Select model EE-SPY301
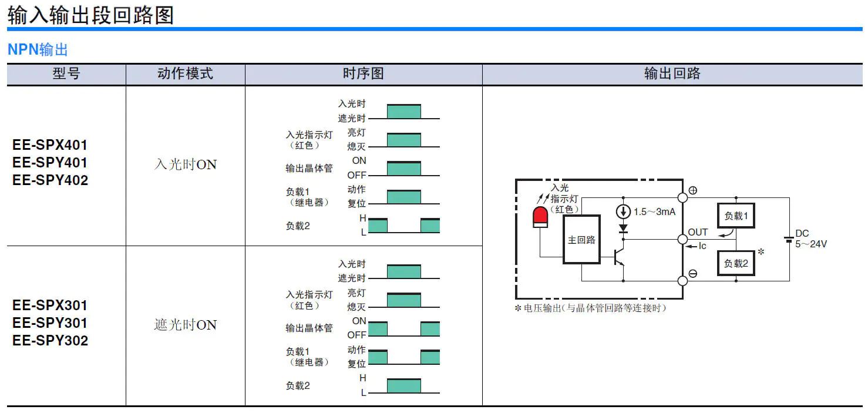This screenshot has height=413, width=868. coord(50,323)
